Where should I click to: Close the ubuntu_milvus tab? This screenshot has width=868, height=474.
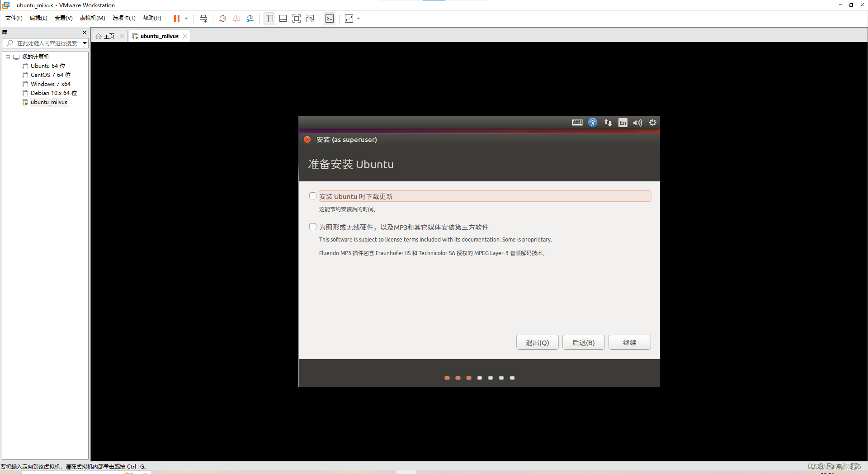pos(185,36)
